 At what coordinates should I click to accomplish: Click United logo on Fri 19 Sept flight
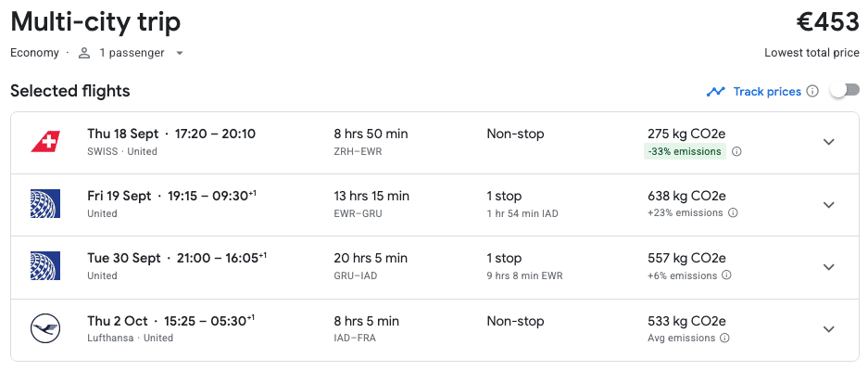pyautogui.click(x=45, y=204)
